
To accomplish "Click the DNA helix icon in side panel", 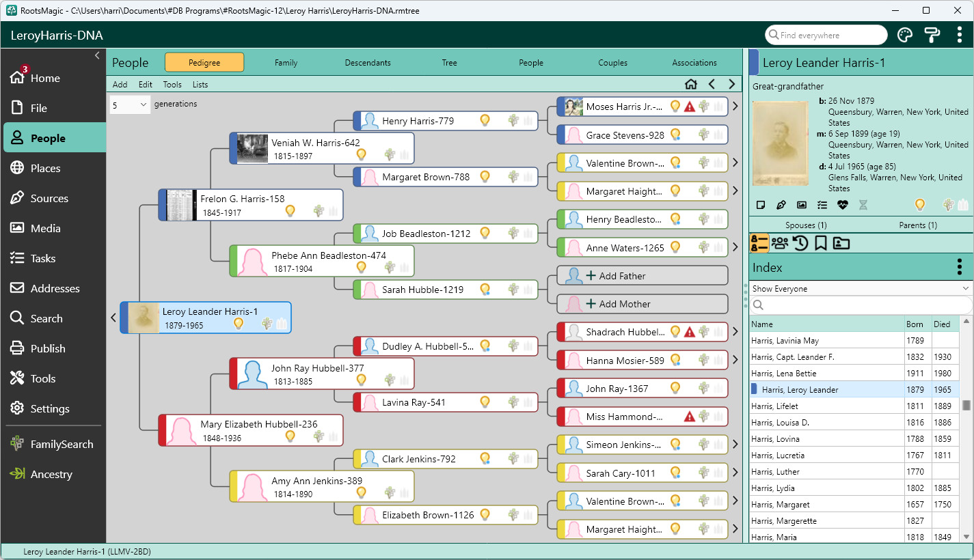I will pyautogui.click(x=863, y=205).
